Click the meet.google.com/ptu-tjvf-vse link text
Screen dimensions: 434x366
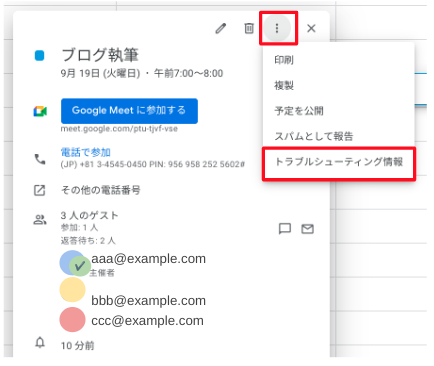pyautogui.click(x=119, y=129)
